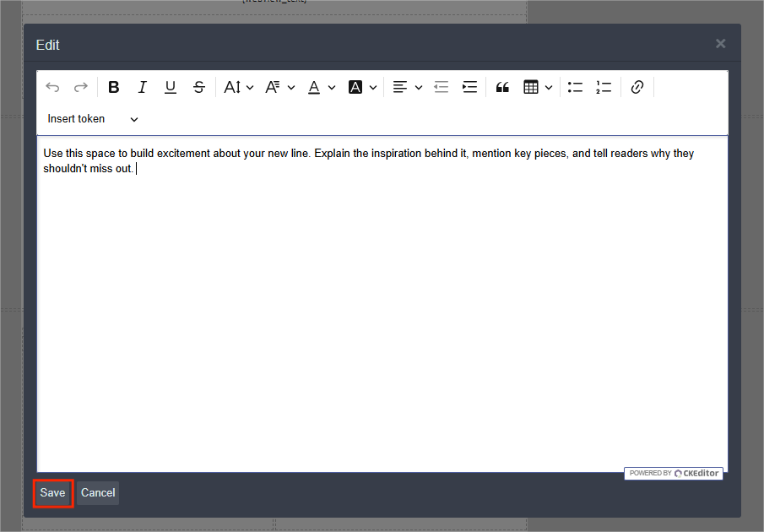The height and width of the screenshot is (532, 764).
Task: Insert a Block Quote
Action: pos(502,87)
